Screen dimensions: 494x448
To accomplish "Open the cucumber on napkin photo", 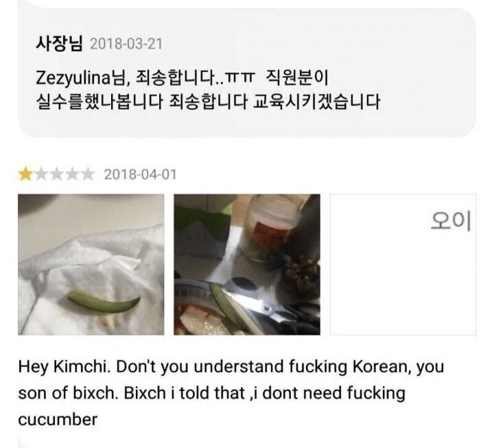I will point(91,264).
